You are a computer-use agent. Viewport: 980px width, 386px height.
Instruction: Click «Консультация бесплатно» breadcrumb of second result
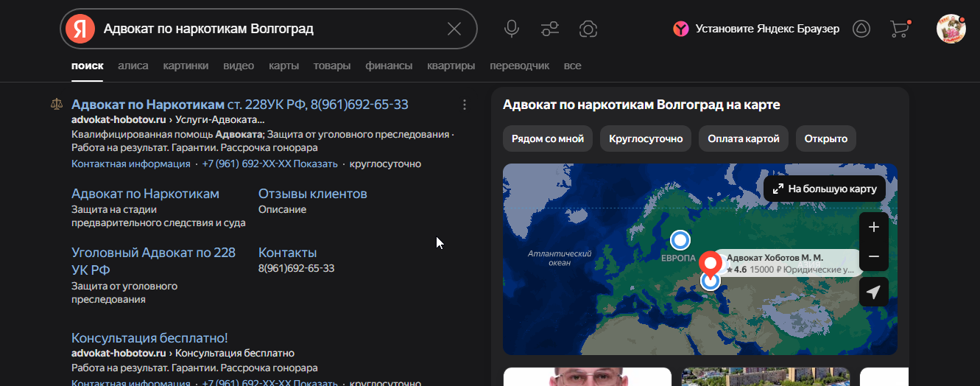(235, 354)
